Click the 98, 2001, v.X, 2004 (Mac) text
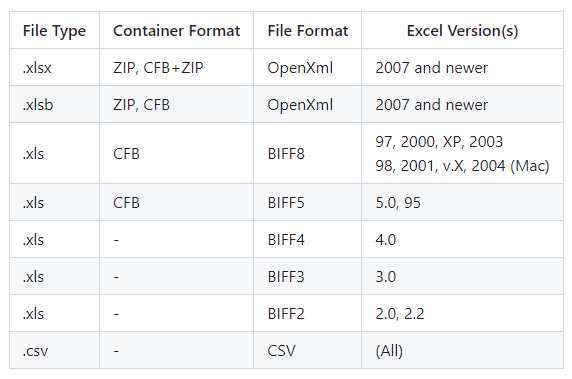This screenshot has width=572, height=379. tap(462, 166)
